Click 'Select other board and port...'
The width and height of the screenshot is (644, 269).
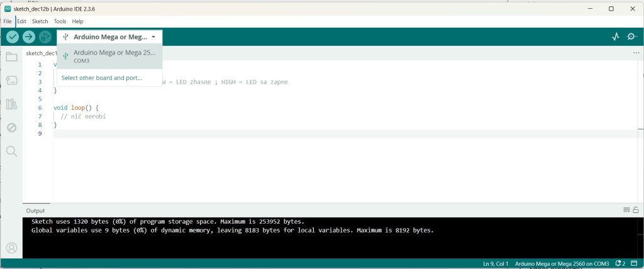[102, 78]
